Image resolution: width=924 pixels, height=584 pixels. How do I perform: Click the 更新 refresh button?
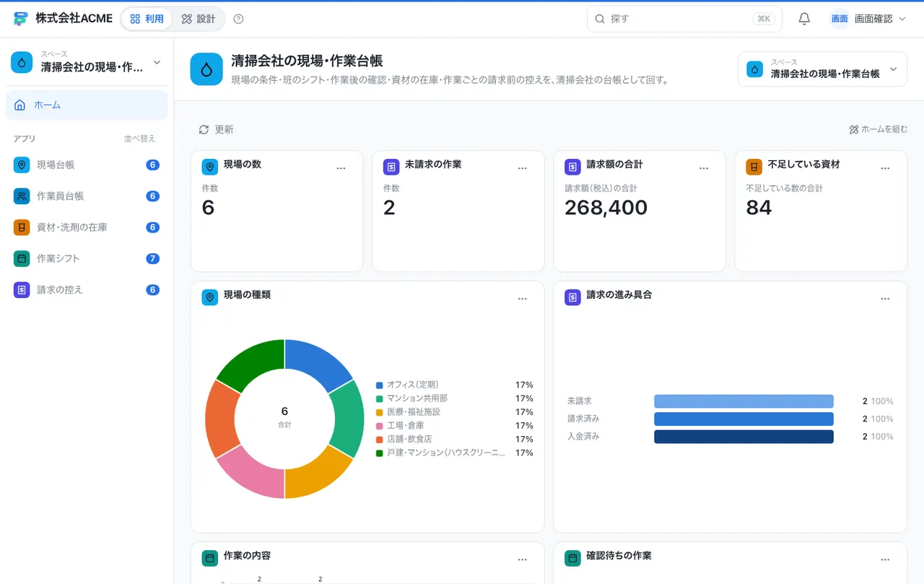click(x=216, y=129)
